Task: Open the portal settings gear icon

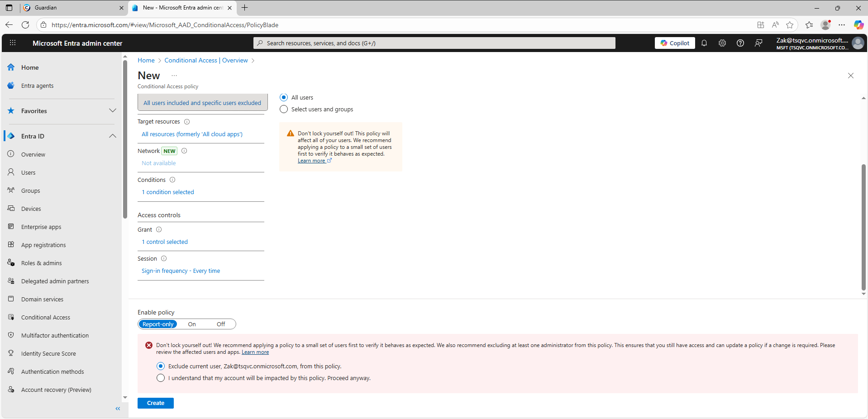Action: (722, 43)
